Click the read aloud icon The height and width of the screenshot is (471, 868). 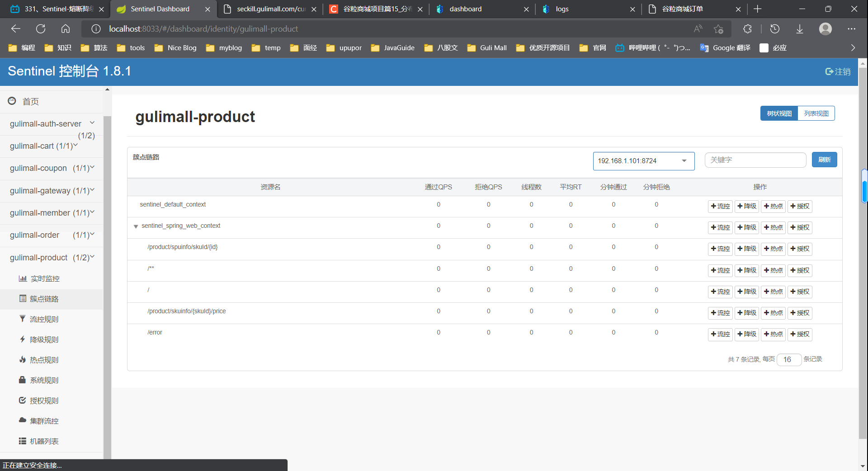click(698, 29)
